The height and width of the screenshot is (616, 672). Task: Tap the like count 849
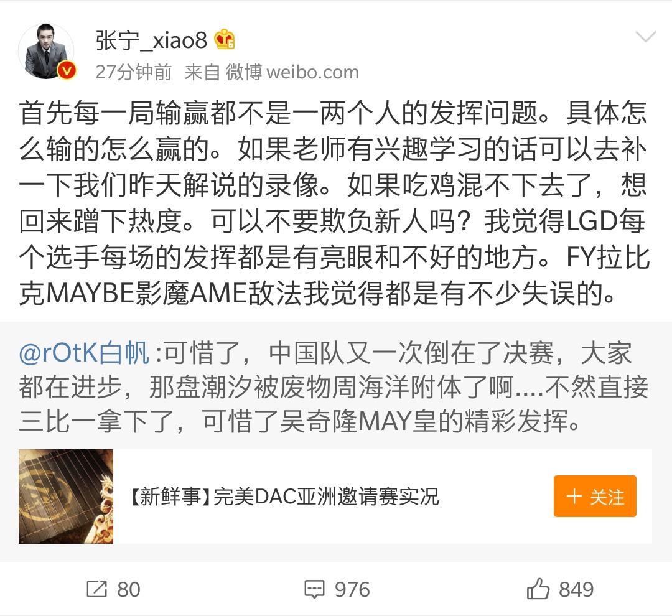[576, 589]
